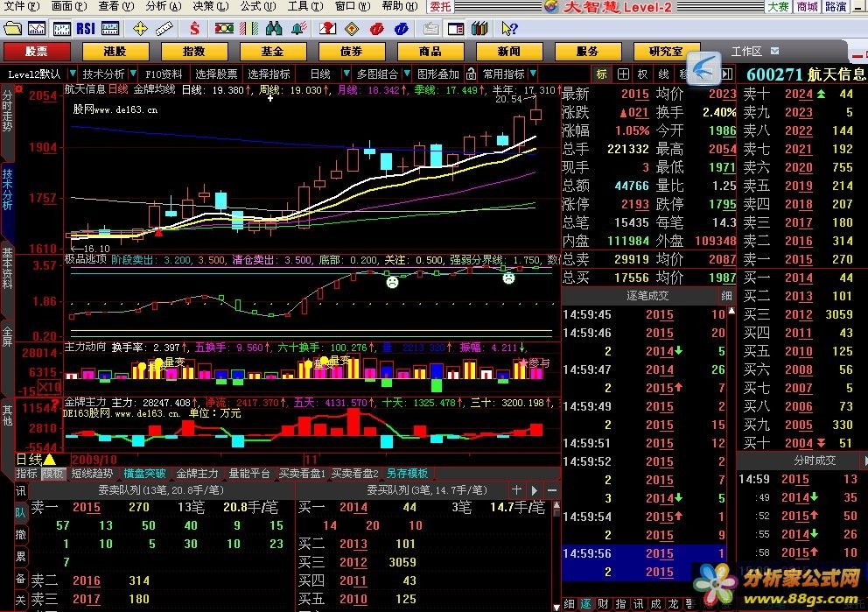Open the 技术分析 dropdown arrow

click(x=133, y=74)
